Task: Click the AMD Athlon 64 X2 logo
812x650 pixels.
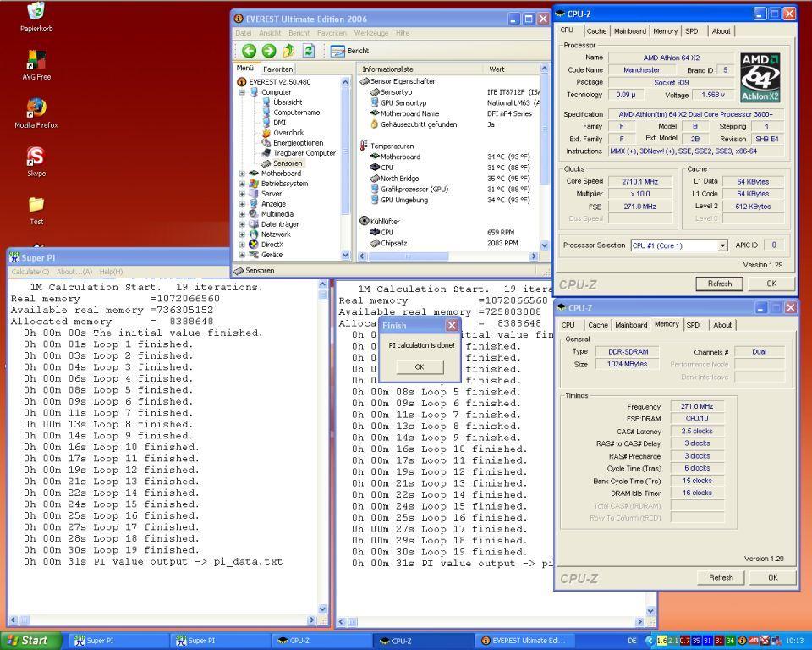Action: pyautogui.click(x=760, y=77)
